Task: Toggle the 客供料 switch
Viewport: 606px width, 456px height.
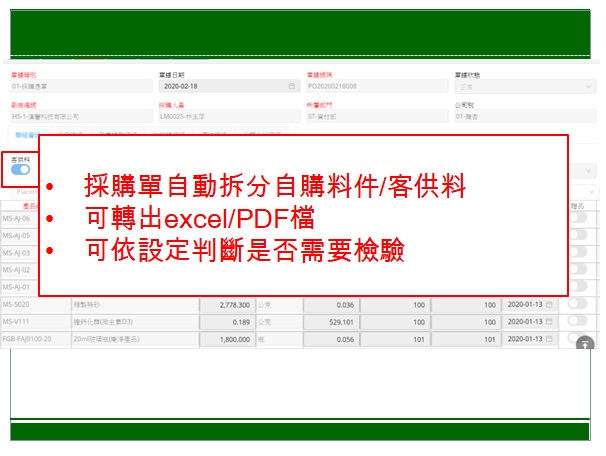Action: point(20,170)
